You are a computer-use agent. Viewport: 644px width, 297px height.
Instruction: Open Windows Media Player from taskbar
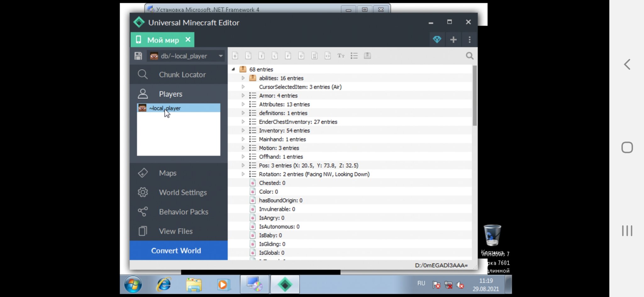pyautogui.click(x=223, y=285)
